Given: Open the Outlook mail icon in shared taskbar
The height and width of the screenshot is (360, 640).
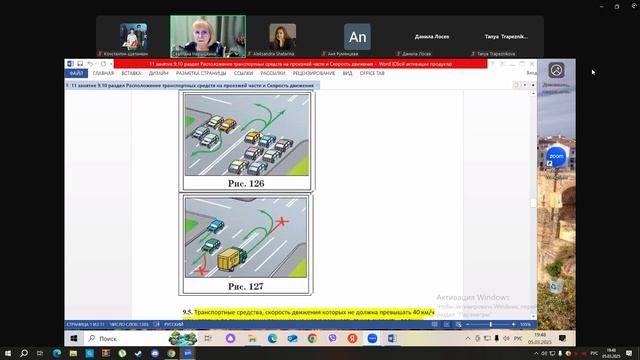Looking at the screenshot, I should point(292,338).
